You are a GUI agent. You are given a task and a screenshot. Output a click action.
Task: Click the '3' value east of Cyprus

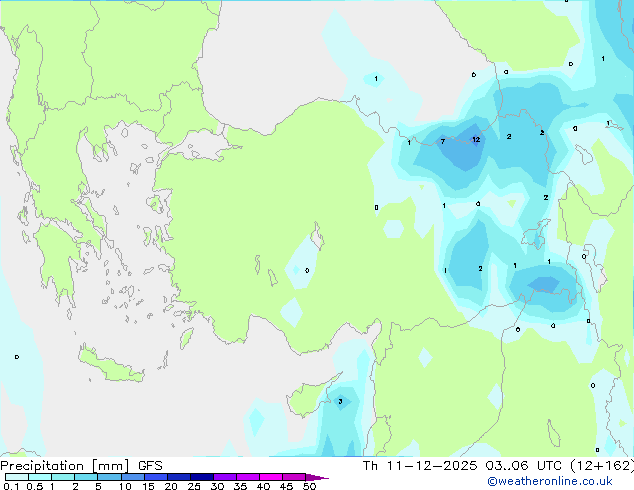340,401
